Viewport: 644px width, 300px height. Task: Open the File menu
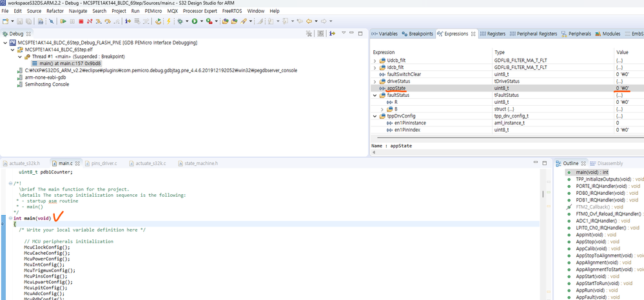pos(5,11)
